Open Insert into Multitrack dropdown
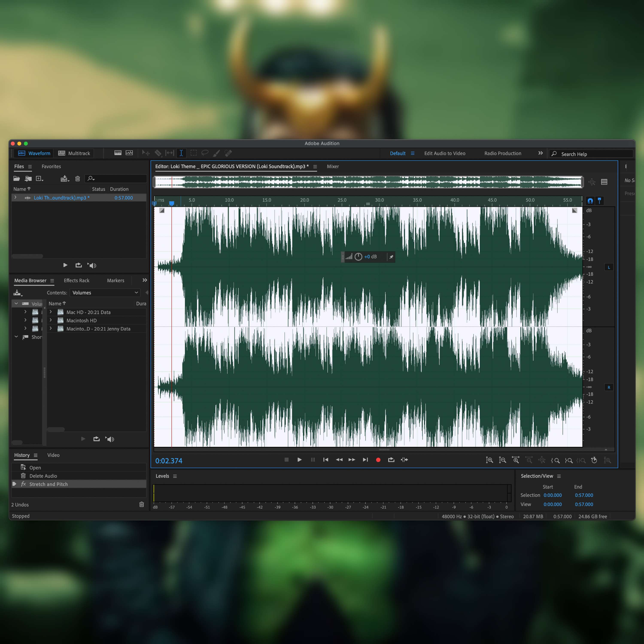Image resolution: width=644 pixels, height=644 pixels. coord(65,179)
